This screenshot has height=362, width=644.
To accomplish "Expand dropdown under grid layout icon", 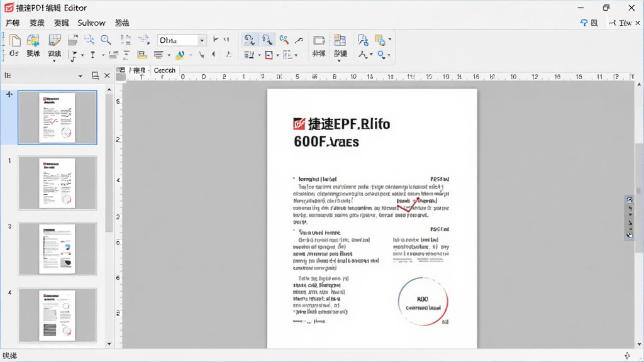I will pos(339,61).
